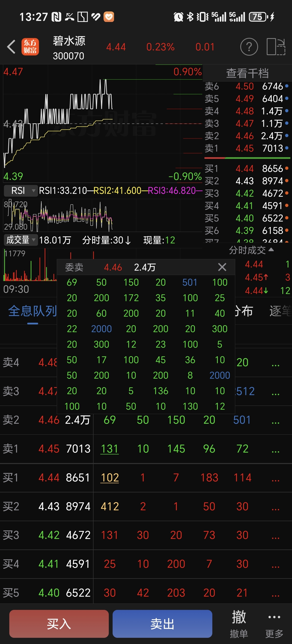Image resolution: width=292 pixels, height=644 pixels.
Task: Tap the blue dot beside 卖1 7013
Action: (x=287, y=148)
